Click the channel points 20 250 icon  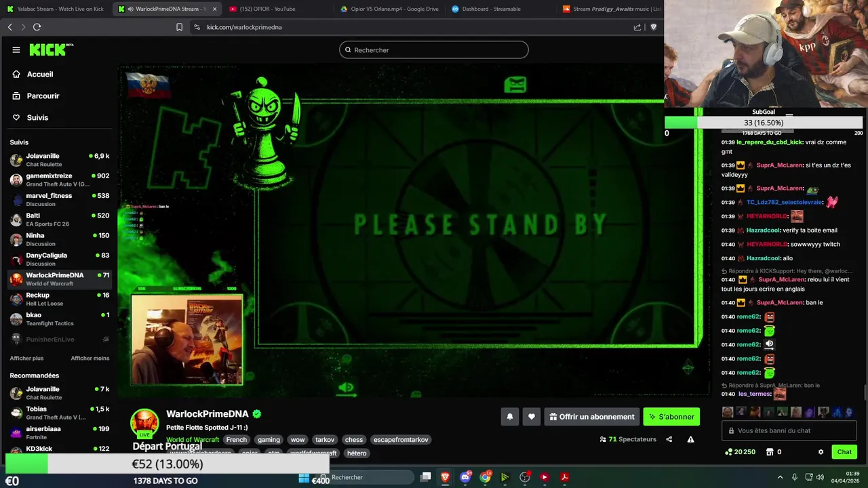729,452
